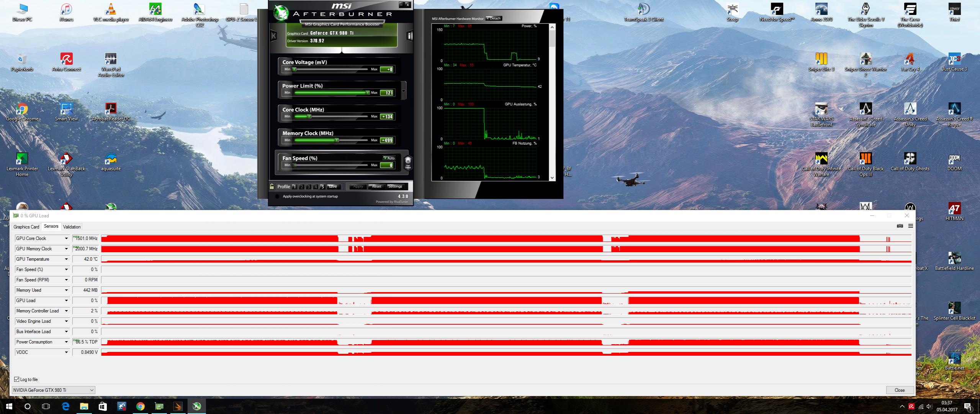Enable Apply overclocking at system startup

pyautogui.click(x=277, y=197)
